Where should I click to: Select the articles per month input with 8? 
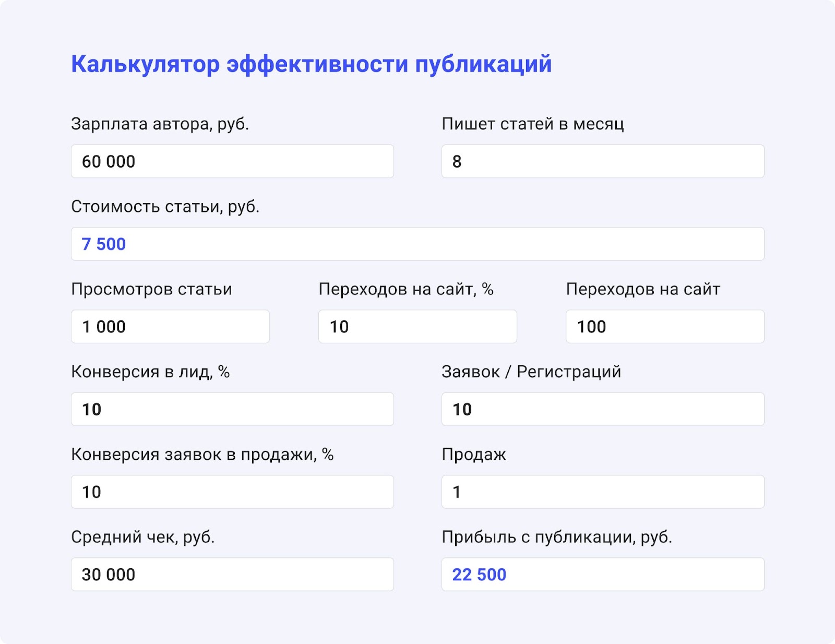[603, 161]
